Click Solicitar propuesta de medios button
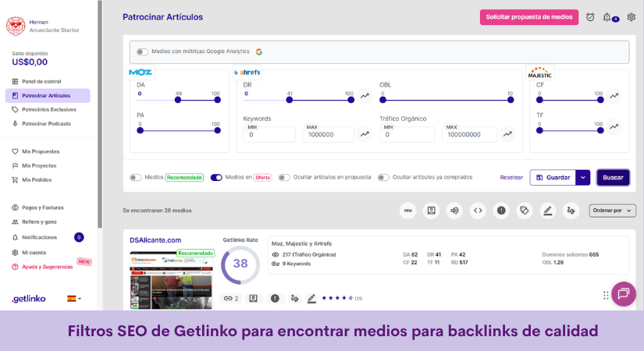Viewport: 644px width, 351px height. [529, 17]
